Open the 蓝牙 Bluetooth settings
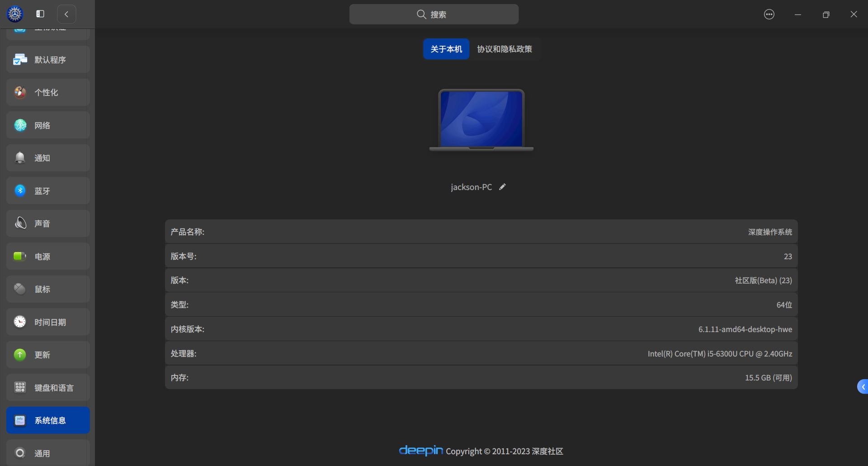 (x=47, y=190)
